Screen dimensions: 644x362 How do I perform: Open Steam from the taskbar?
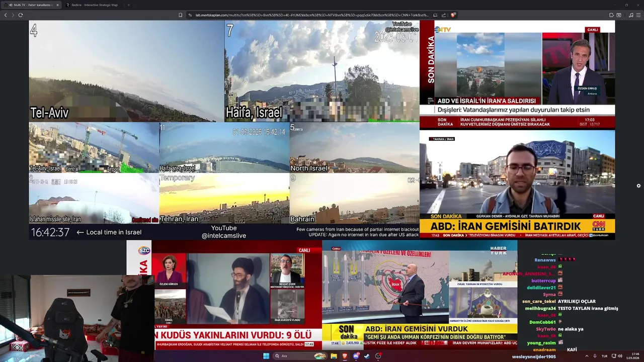(367, 356)
